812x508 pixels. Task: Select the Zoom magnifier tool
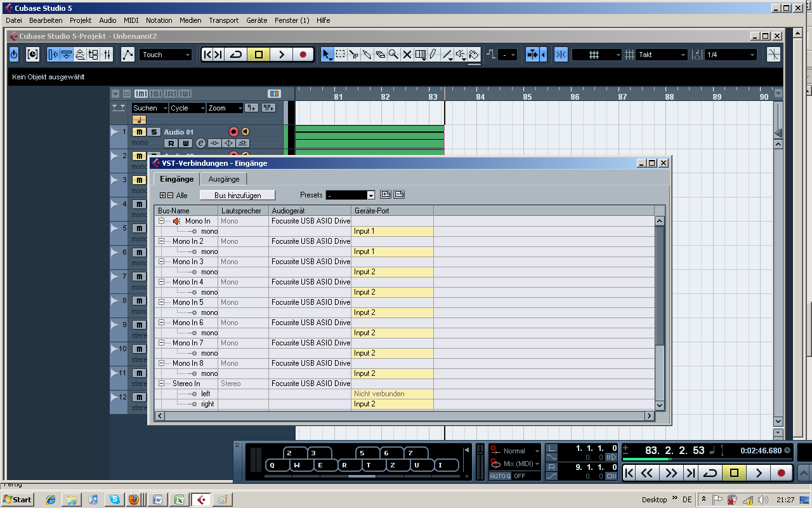pos(394,55)
